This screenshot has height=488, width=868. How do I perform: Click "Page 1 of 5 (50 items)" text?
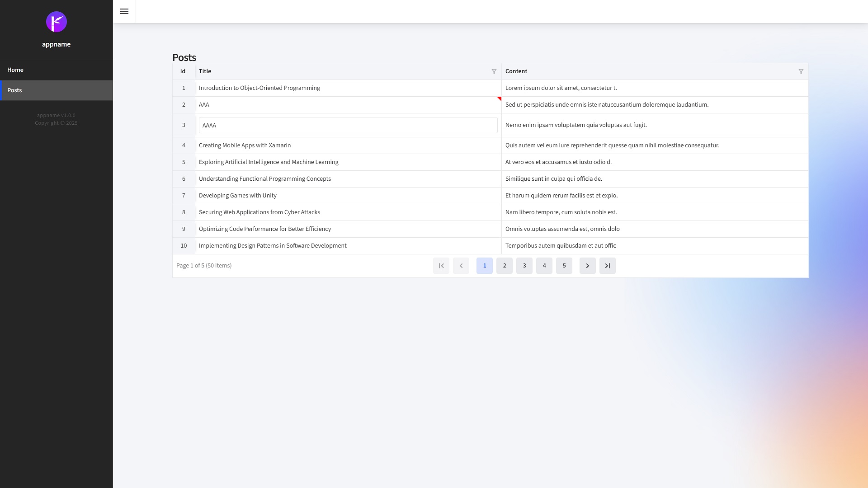(204, 266)
